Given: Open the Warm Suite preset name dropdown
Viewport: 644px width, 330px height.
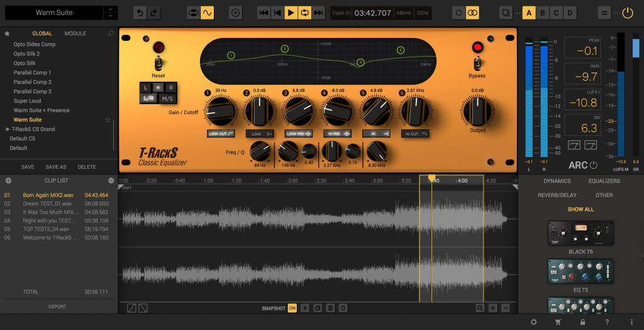Looking at the screenshot, I should point(53,13).
